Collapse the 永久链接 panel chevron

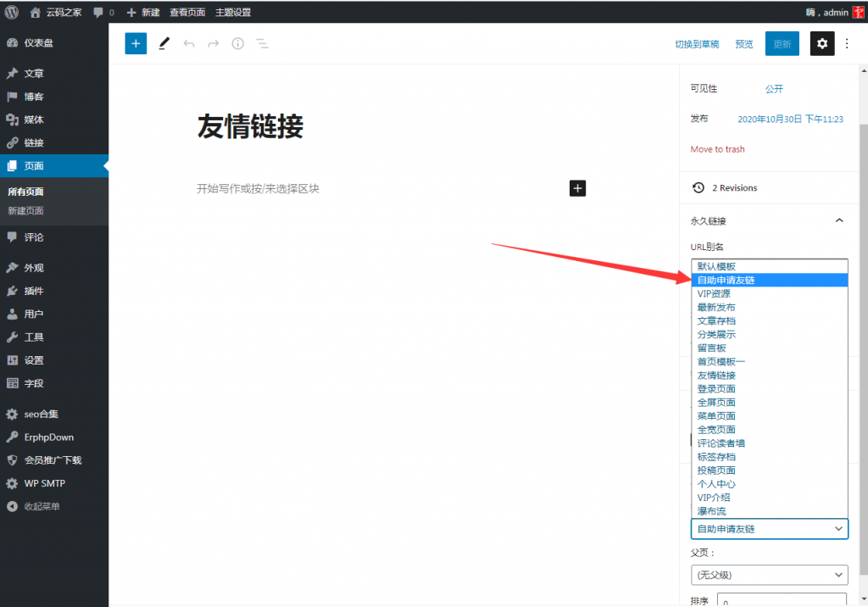(x=839, y=221)
